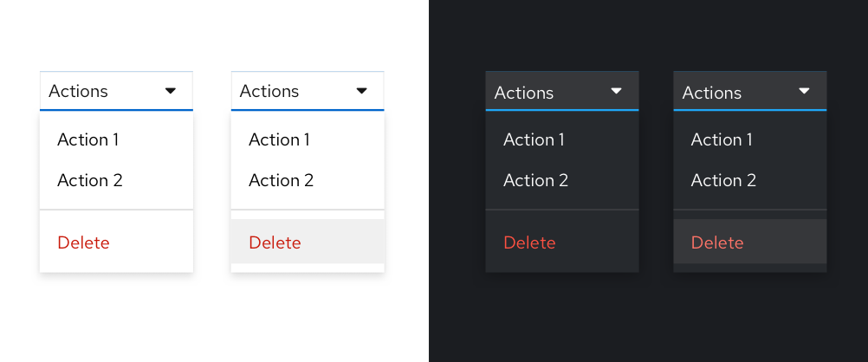Collapse the rightmost dark Actions toggle label

point(712,93)
